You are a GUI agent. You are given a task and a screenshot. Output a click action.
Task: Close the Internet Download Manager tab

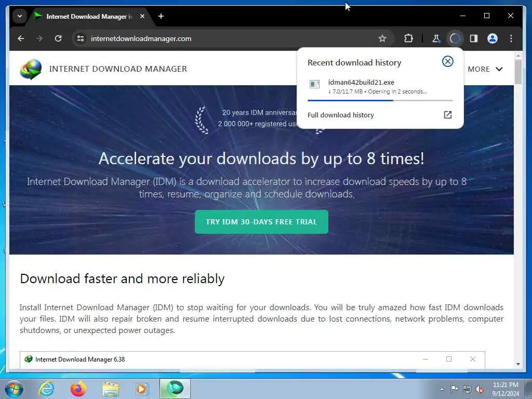(142, 16)
